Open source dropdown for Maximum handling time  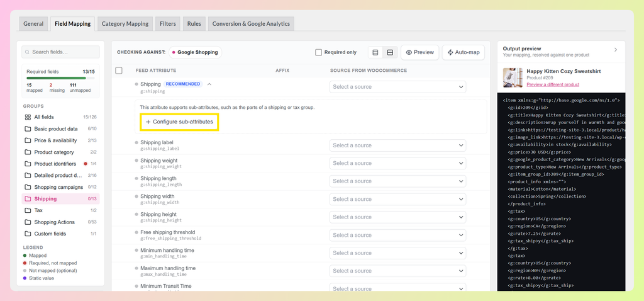(398, 271)
